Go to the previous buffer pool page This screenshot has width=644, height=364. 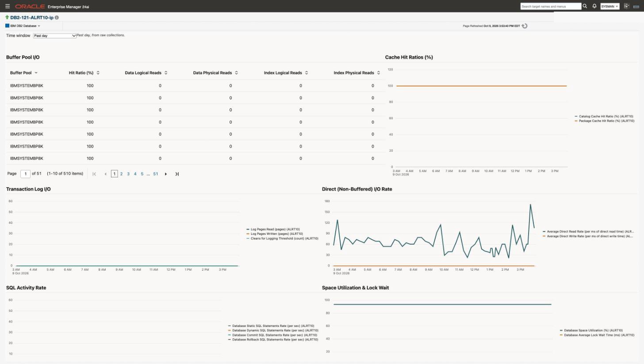(x=105, y=174)
